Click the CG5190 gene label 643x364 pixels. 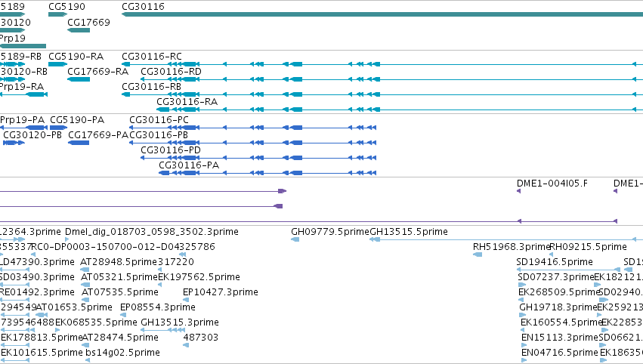click(x=66, y=7)
